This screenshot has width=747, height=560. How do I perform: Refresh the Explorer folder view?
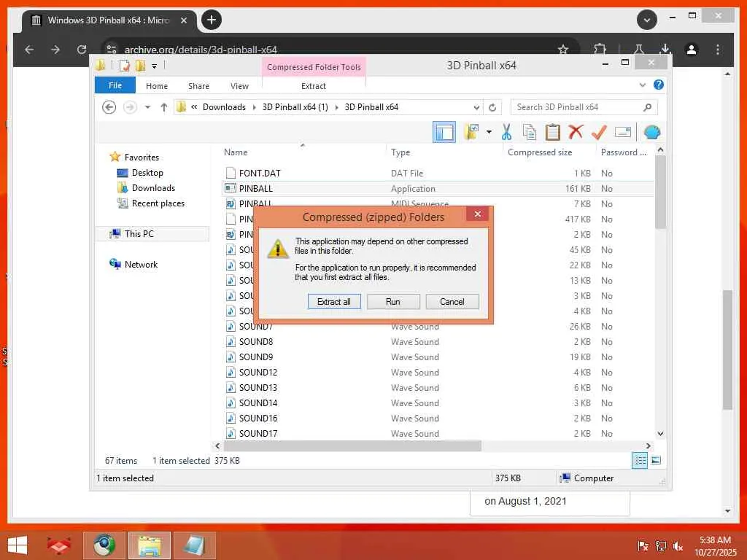coord(492,108)
